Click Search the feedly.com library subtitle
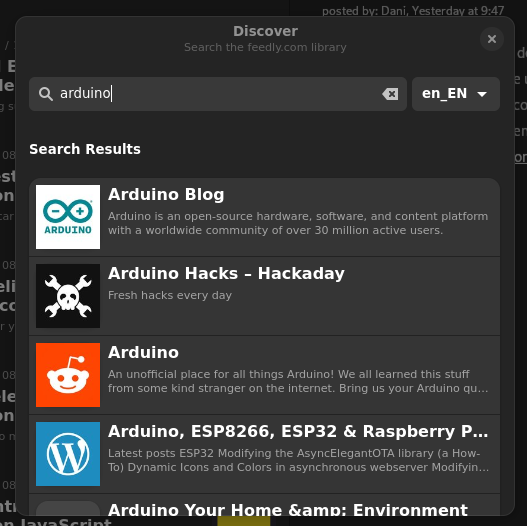 pos(265,47)
